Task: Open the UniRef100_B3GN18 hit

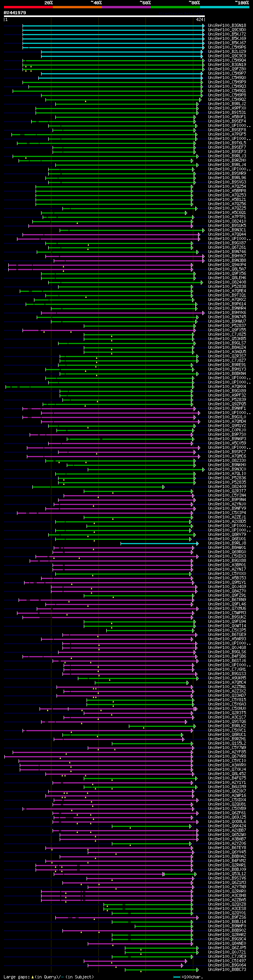Action: click(227, 26)
